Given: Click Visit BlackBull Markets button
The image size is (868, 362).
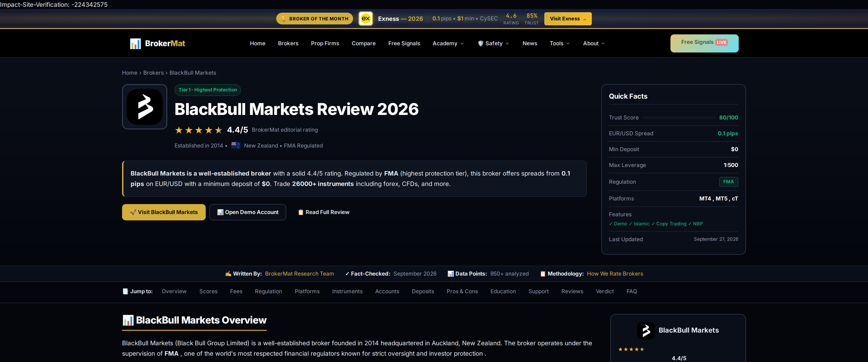Looking at the screenshot, I should click(x=164, y=212).
